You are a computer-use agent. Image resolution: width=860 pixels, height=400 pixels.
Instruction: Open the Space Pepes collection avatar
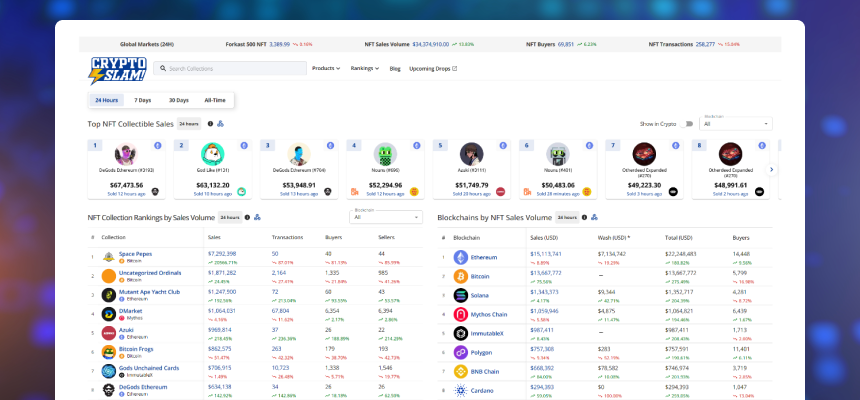pos(108,257)
